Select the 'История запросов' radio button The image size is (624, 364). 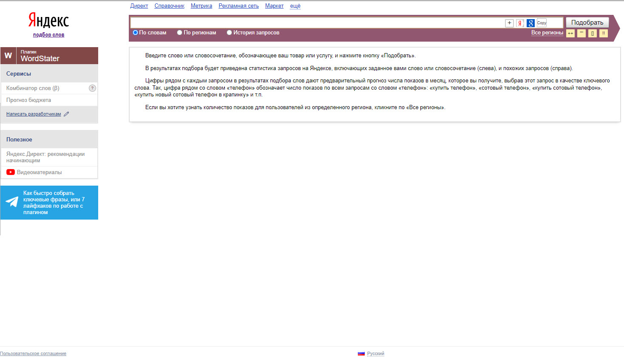pyautogui.click(x=230, y=33)
